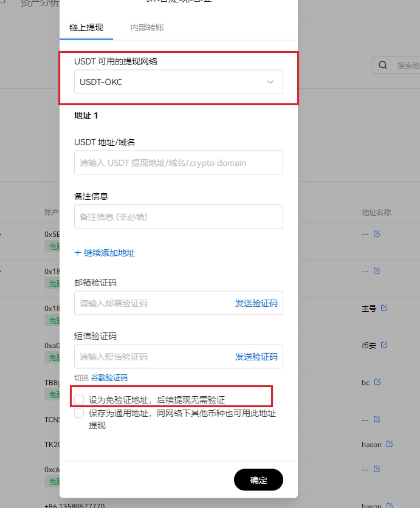Click the magnifier icon in the address search box
Image resolution: width=420 pixels, height=508 pixels.
383,65
